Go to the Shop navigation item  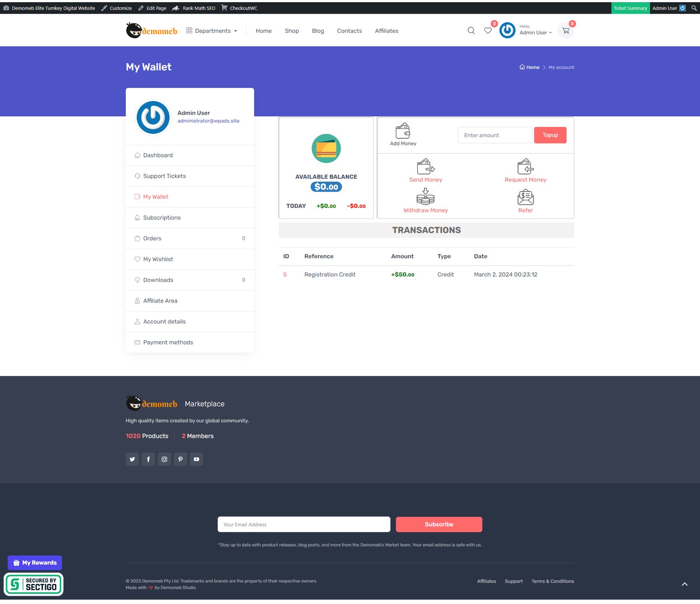[291, 31]
